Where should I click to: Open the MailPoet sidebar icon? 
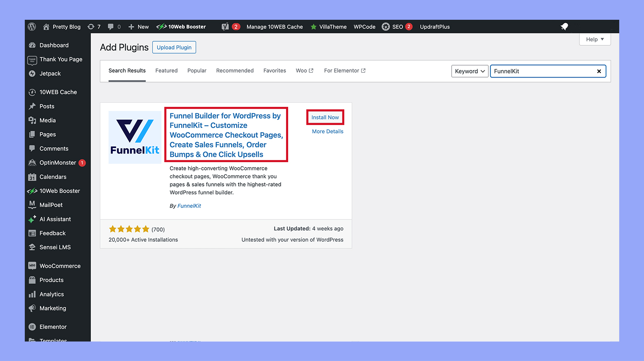tap(32, 205)
